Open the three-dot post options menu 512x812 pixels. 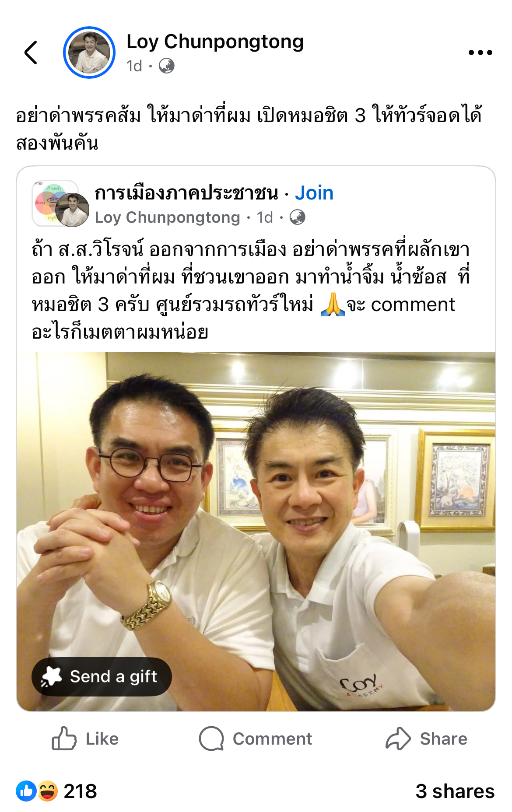480,52
